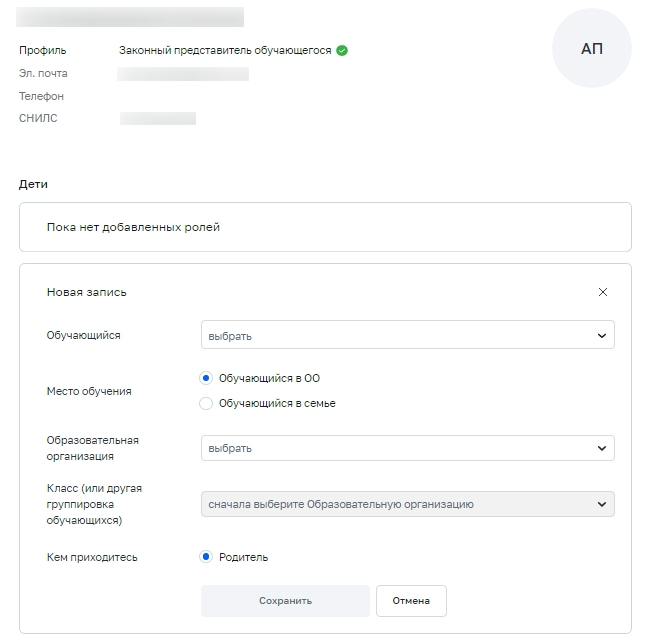650x643 pixels.
Task: Click the chevron arrow of the Класс field
Action: click(601, 504)
